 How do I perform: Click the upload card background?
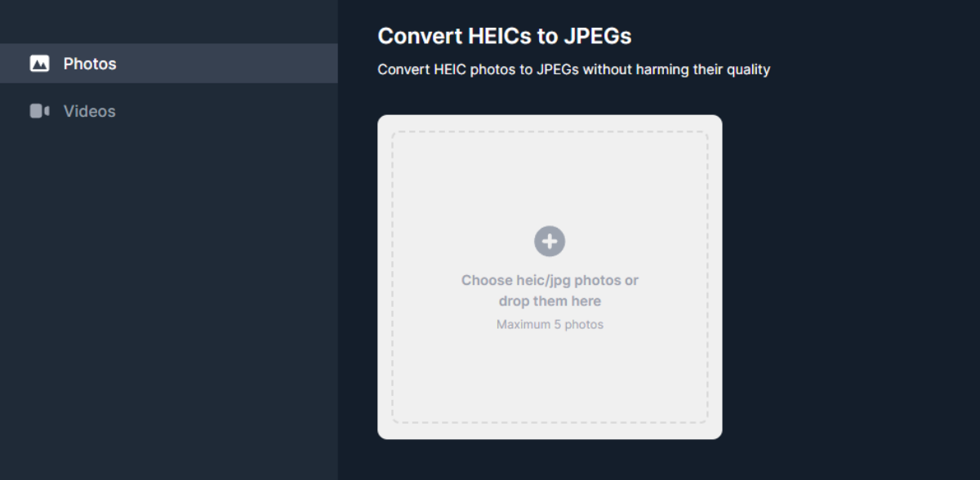(550, 384)
